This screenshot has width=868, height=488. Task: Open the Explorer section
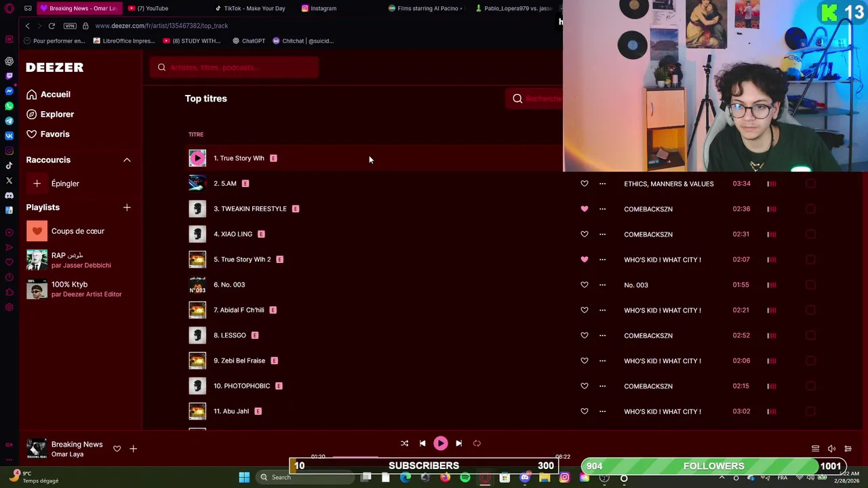pos(50,114)
